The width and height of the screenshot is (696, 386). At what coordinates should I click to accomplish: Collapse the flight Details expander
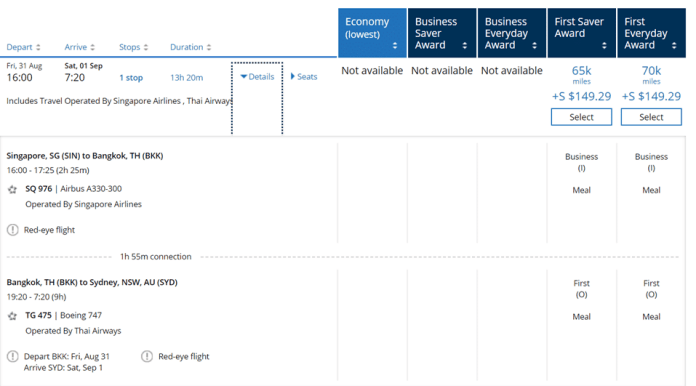point(257,77)
